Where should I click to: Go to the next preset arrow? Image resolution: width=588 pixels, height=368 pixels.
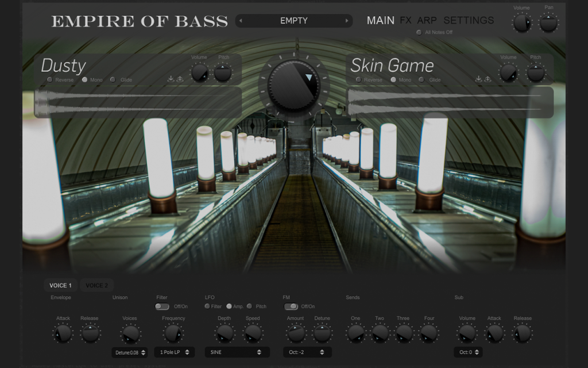click(347, 21)
